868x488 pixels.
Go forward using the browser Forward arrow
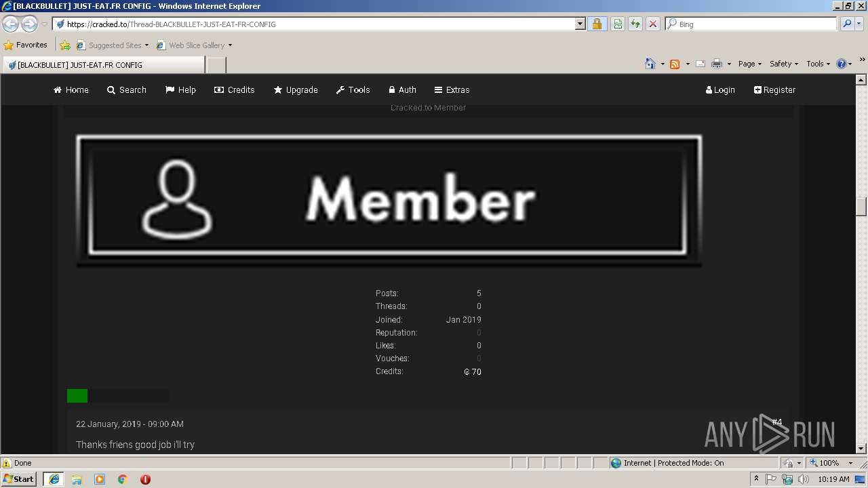[x=29, y=24]
